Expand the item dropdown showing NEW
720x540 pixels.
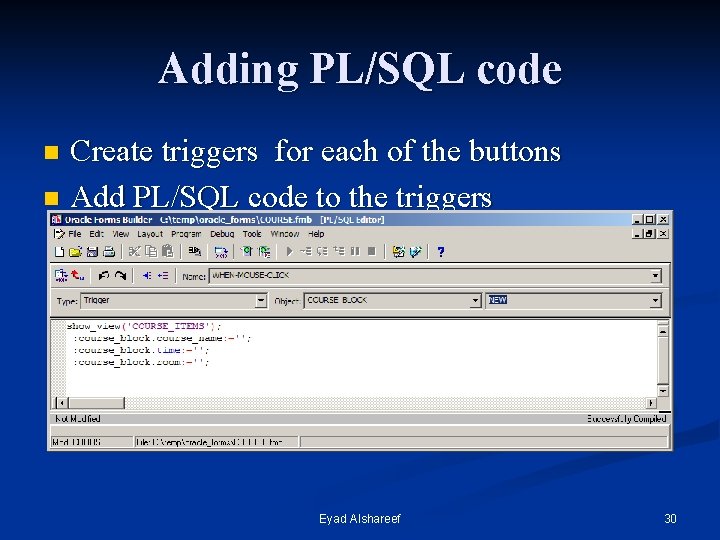tap(656, 301)
